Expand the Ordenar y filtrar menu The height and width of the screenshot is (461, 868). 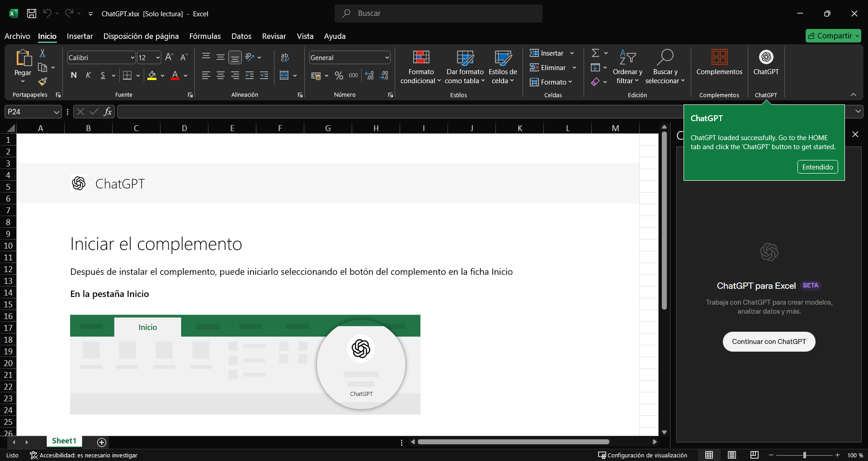pyautogui.click(x=627, y=67)
